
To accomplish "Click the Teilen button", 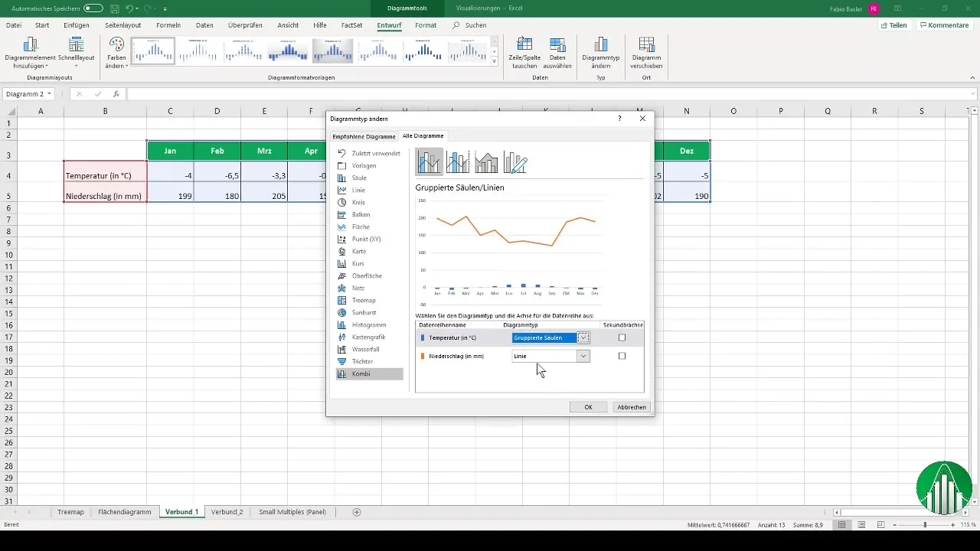I will click(895, 25).
